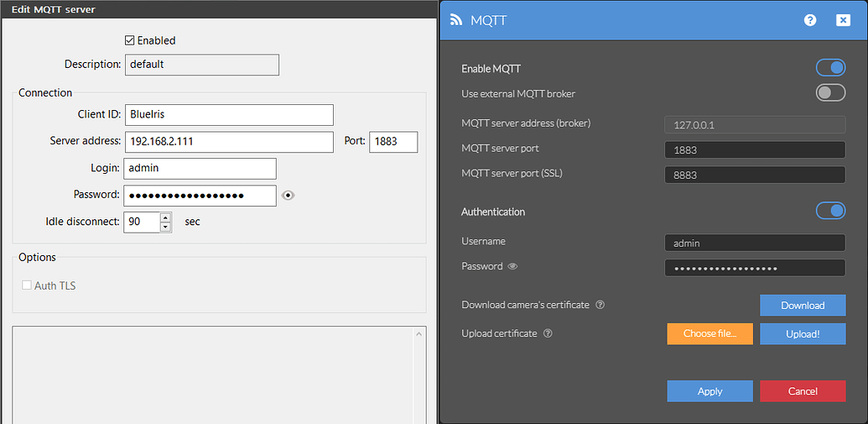Close the MQTT panel with the X icon
868x424 pixels.
[x=843, y=20]
